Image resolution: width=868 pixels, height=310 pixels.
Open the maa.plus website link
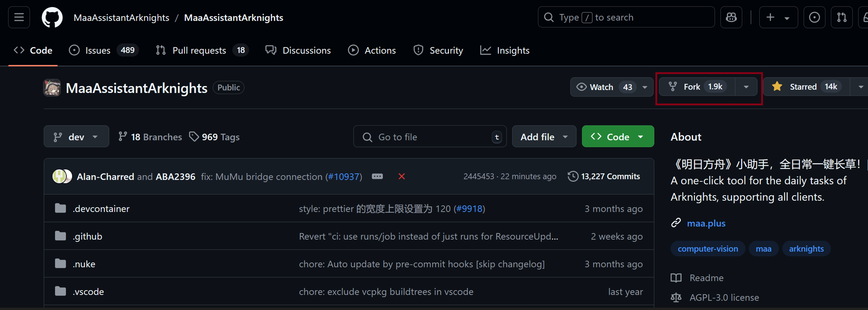click(x=706, y=223)
